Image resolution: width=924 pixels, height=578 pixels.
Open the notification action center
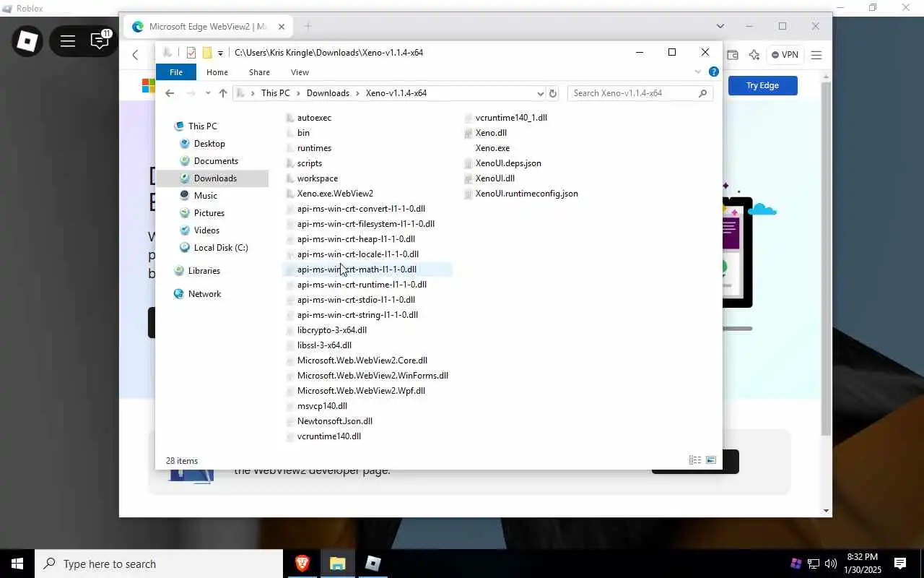point(900,564)
